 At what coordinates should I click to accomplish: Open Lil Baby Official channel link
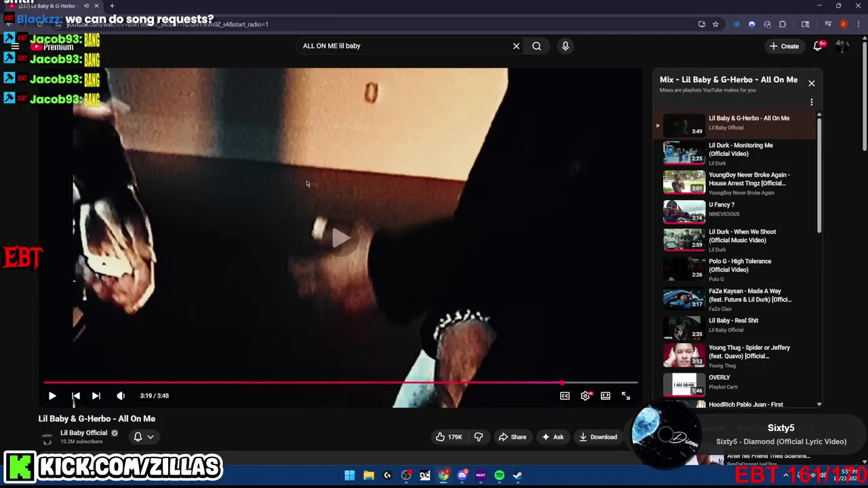[x=83, y=433]
